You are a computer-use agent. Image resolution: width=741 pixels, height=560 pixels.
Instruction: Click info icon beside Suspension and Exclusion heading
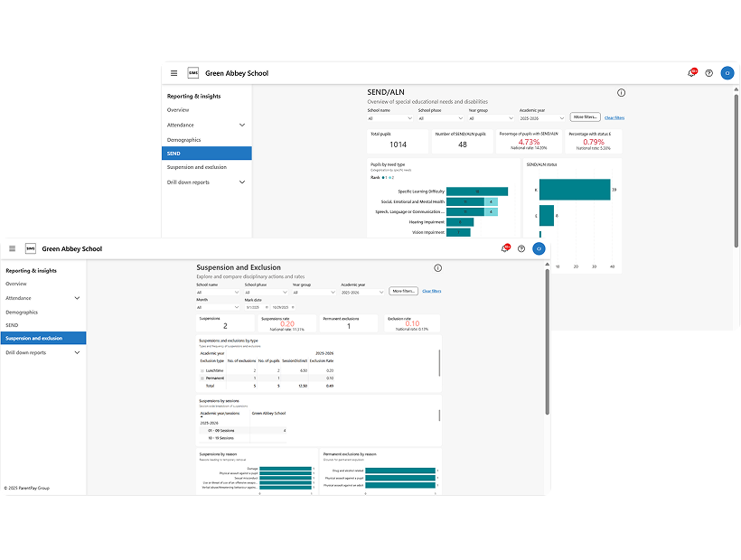[x=437, y=268]
